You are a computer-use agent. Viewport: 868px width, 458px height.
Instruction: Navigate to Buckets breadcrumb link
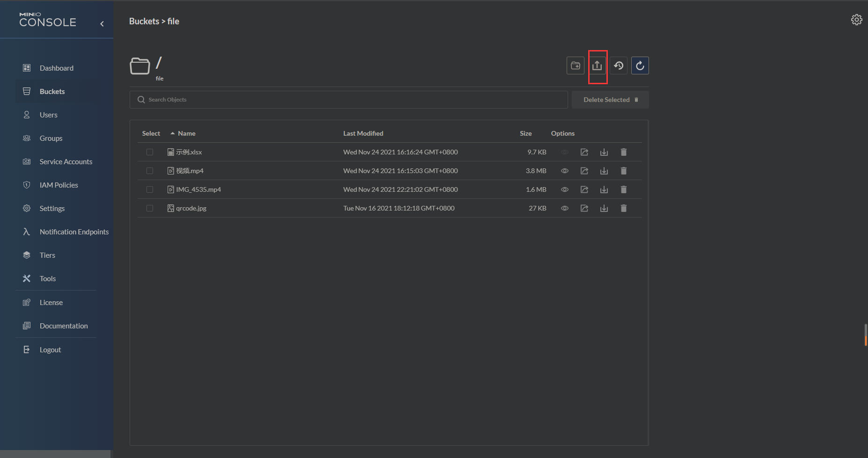144,22
